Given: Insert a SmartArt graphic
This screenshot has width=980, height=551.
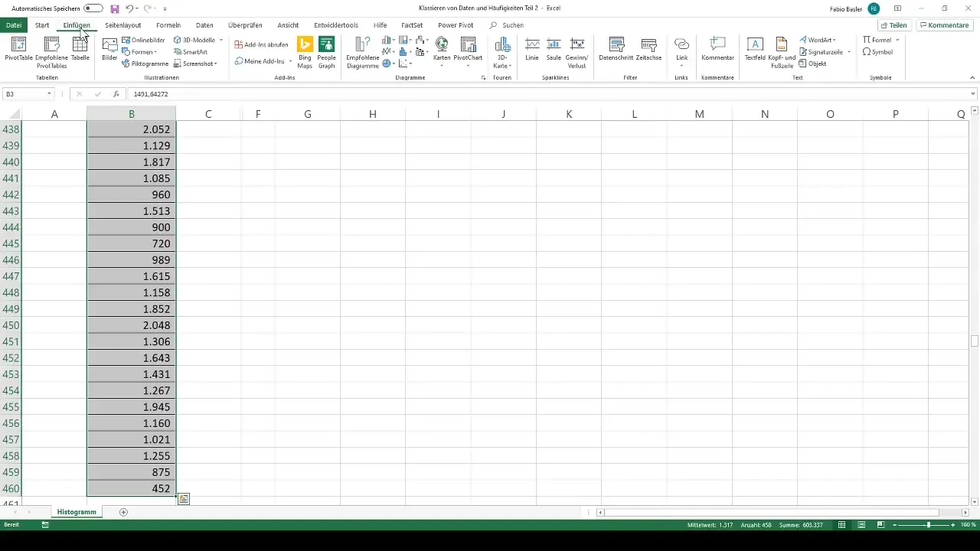Looking at the screenshot, I should coord(191,52).
